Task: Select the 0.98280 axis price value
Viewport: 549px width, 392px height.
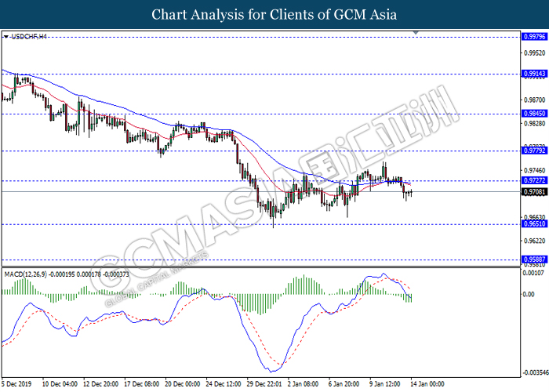Action: coord(535,124)
